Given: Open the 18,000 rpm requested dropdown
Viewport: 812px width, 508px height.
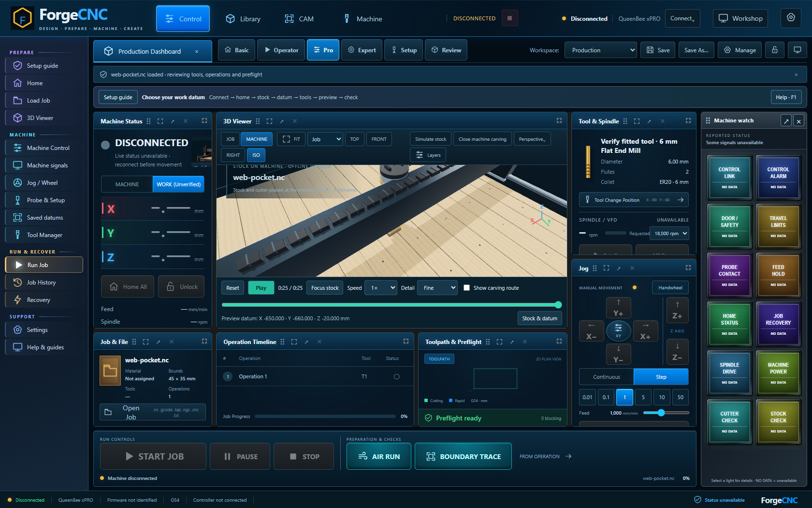Looking at the screenshot, I should click(x=670, y=233).
